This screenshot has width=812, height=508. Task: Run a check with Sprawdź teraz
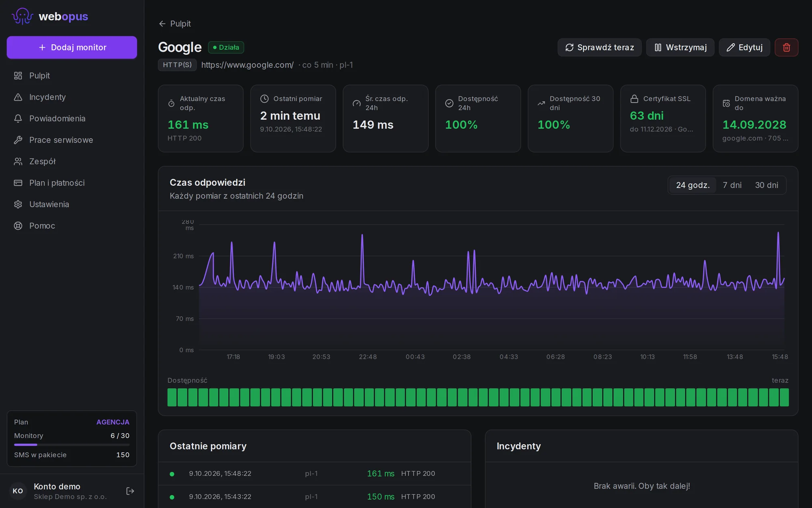tap(599, 48)
